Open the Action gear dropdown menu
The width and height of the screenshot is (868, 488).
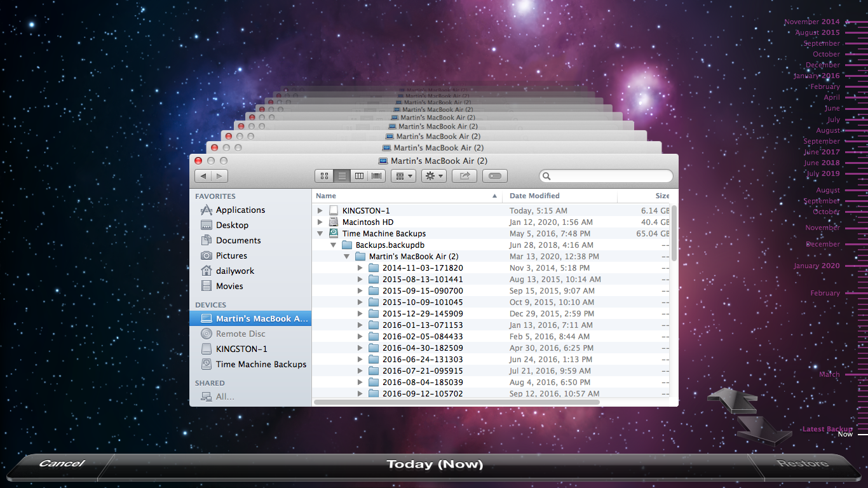click(x=433, y=176)
